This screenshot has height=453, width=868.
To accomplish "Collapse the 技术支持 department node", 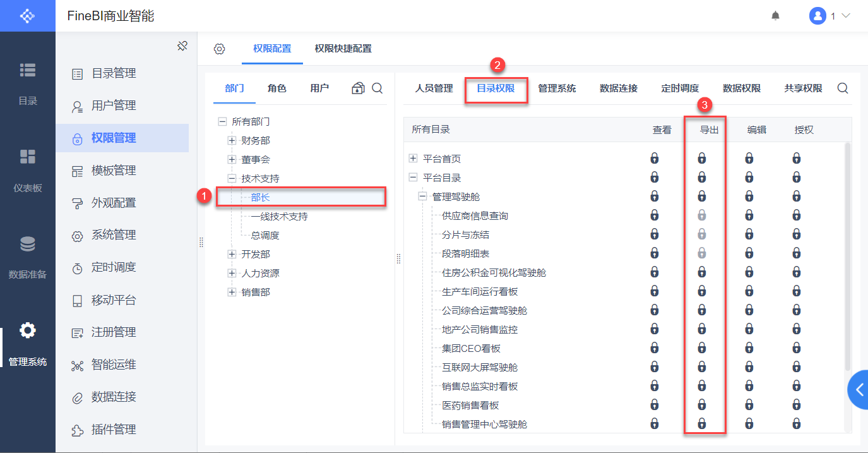I will coord(232,178).
